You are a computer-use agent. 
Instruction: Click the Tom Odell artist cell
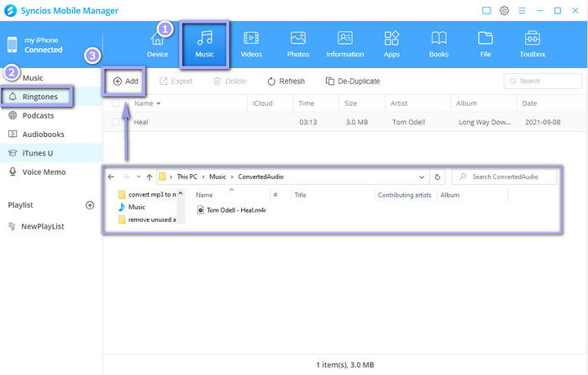409,123
